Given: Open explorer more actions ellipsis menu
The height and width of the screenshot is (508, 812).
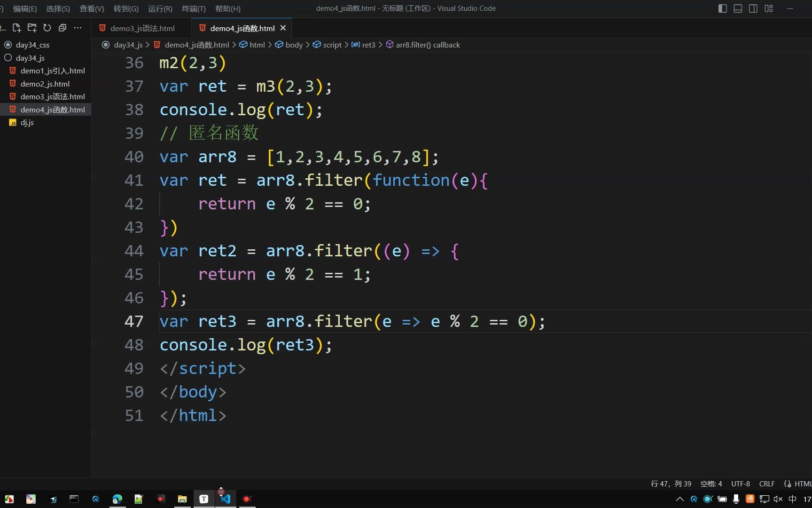Looking at the screenshot, I should click(78, 28).
